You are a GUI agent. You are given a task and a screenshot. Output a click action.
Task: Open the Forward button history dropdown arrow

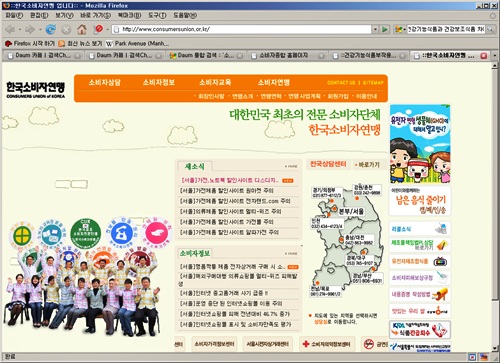pyautogui.click(x=40, y=30)
